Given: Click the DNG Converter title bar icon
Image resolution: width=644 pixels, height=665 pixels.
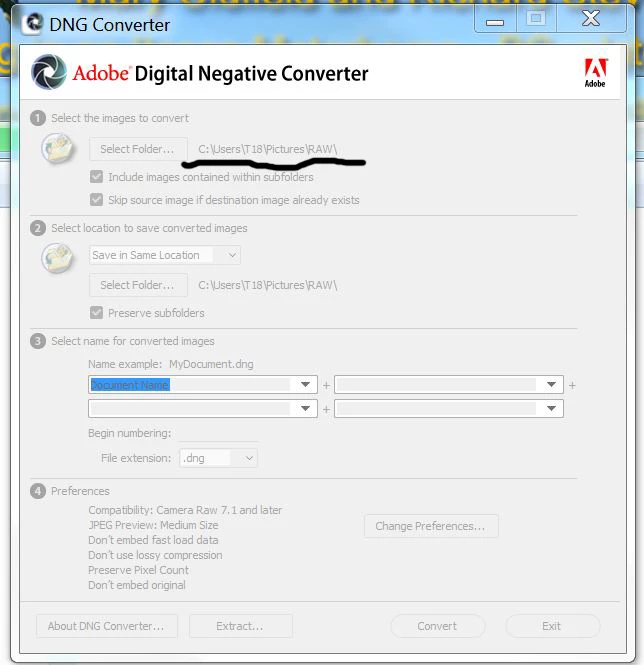Looking at the screenshot, I should (x=32, y=24).
